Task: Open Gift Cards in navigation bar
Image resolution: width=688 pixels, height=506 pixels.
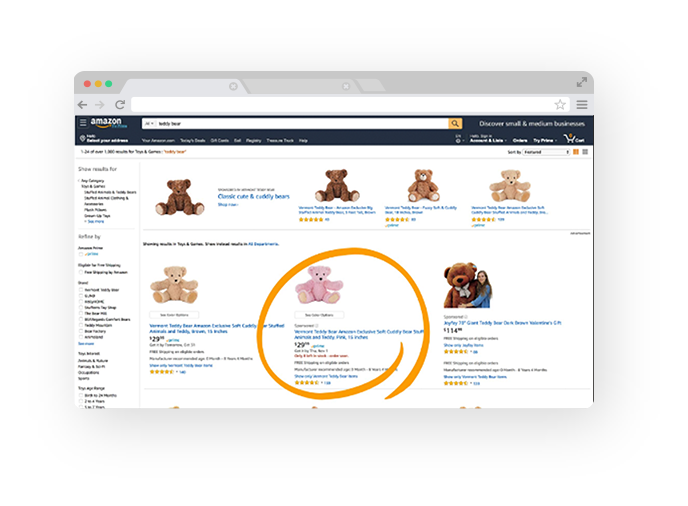Action: click(219, 140)
